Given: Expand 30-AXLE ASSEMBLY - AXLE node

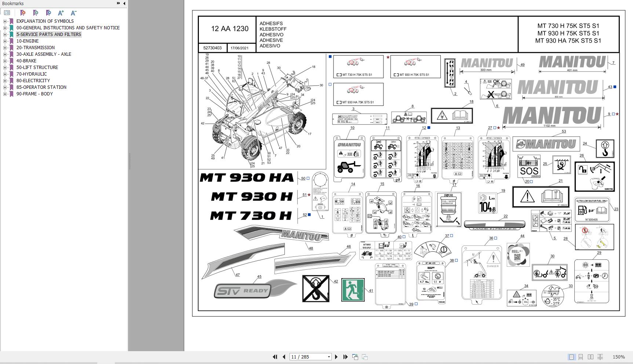Looking at the screenshot, I should [x=5, y=54].
